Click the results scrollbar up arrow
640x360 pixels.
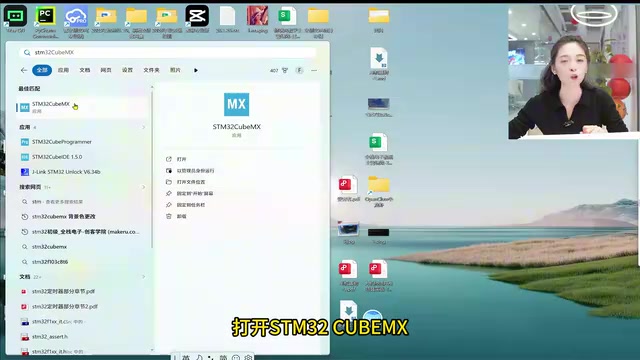(152, 87)
